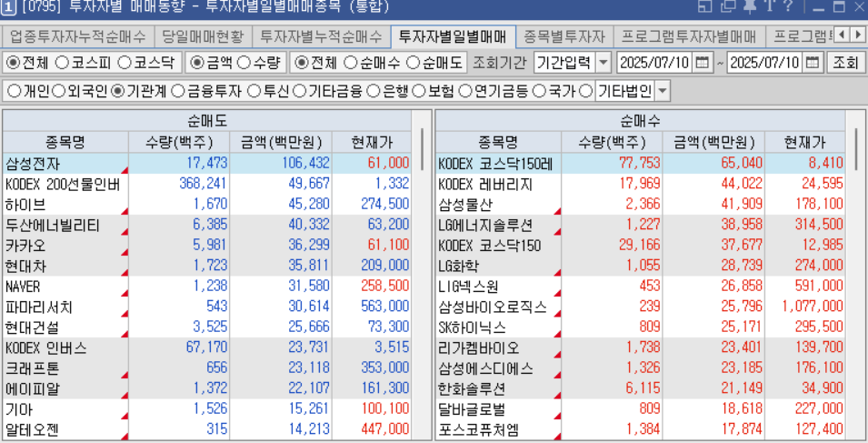
Task: Select the 투신 investor radio button
Action: 254,91
